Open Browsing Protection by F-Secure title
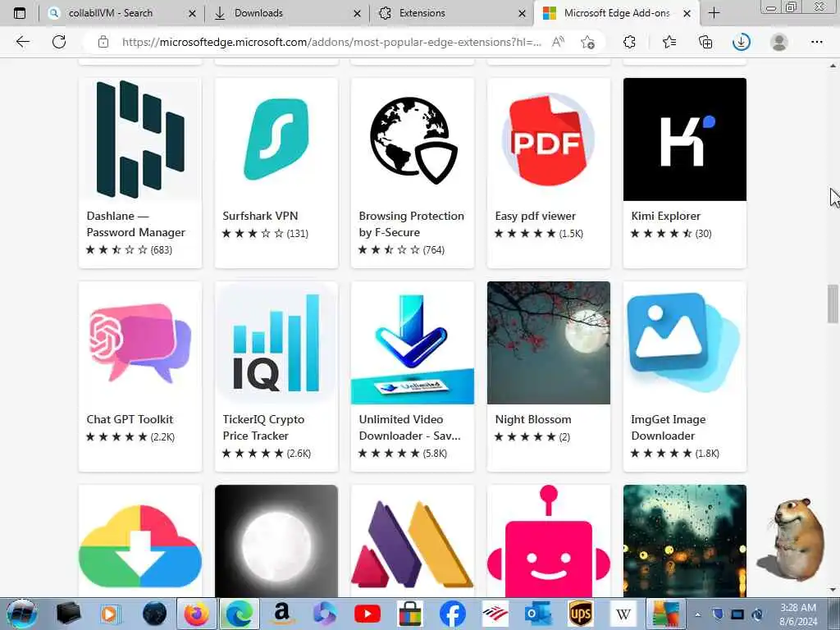The image size is (840, 630). pos(412,224)
